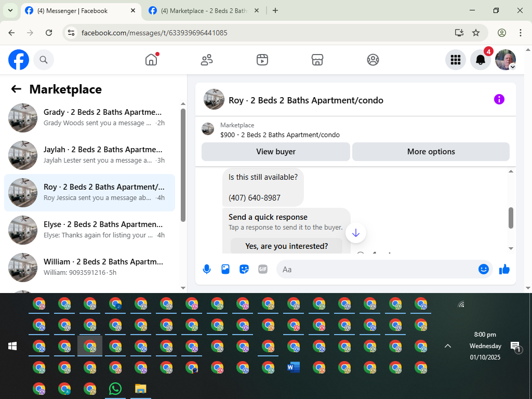The height and width of the screenshot is (399, 532).
Task: Open the $900 2 Beds 2 Baths listing link
Action: [280, 135]
